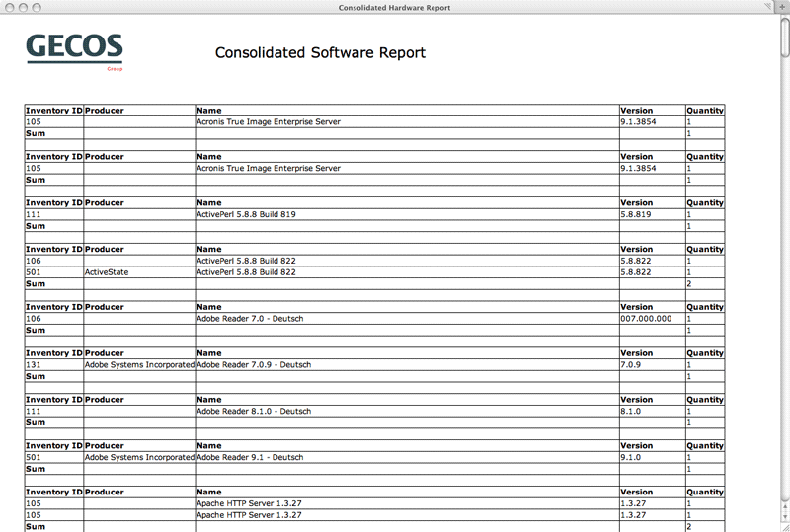Image resolution: width=790 pixels, height=532 pixels.
Task: Click inventory ID "131"
Action: tap(34, 365)
